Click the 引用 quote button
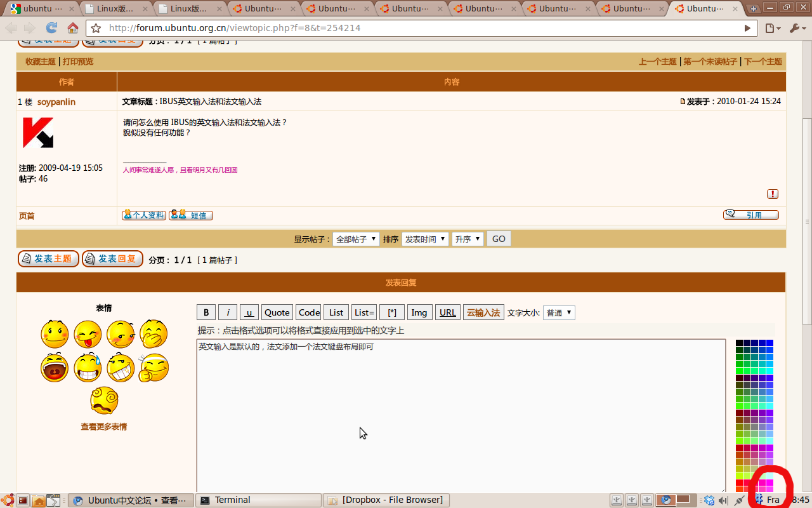The image size is (812, 508). (751, 215)
